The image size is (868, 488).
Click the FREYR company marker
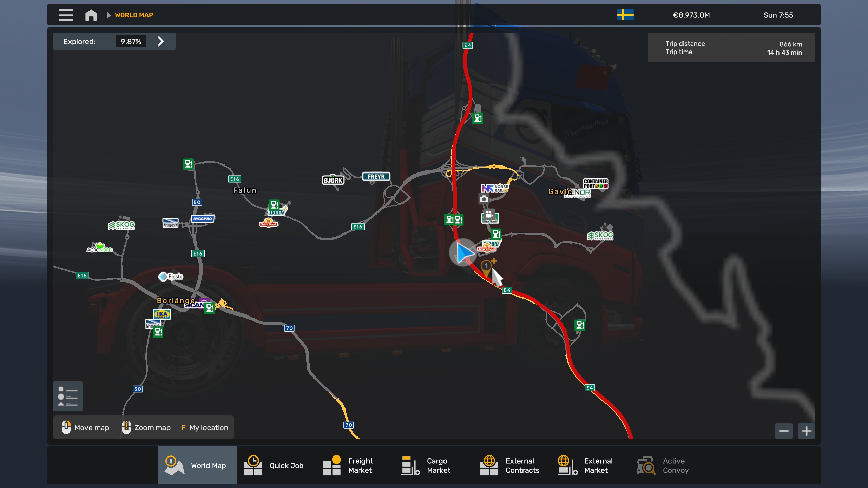pyautogui.click(x=376, y=177)
